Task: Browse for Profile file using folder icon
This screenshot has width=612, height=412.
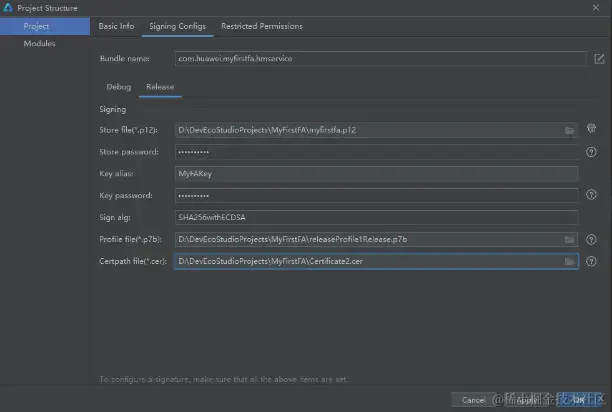Action: click(x=569, y=240)
